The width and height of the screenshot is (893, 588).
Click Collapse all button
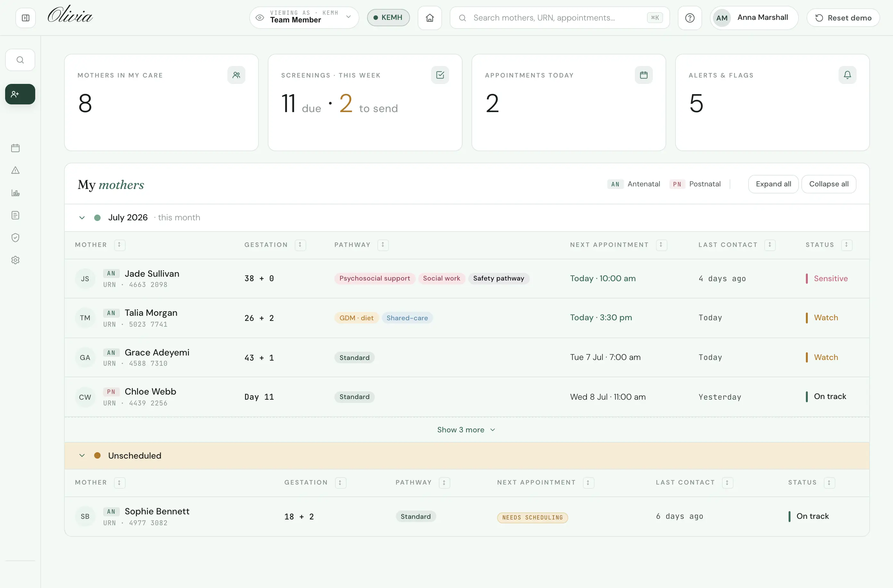point(829,184)
